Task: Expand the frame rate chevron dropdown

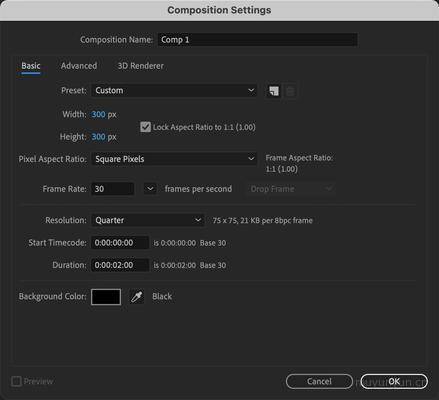Action: pos(150,189)
